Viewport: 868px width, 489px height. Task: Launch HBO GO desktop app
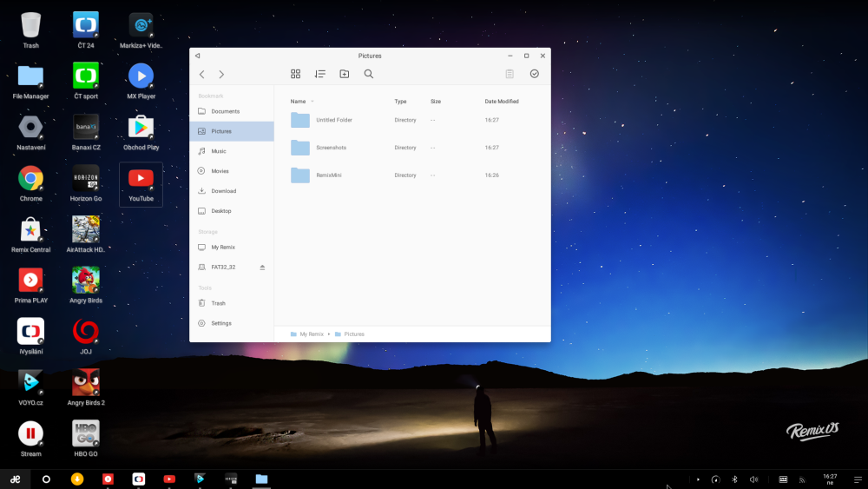point(86,439)
